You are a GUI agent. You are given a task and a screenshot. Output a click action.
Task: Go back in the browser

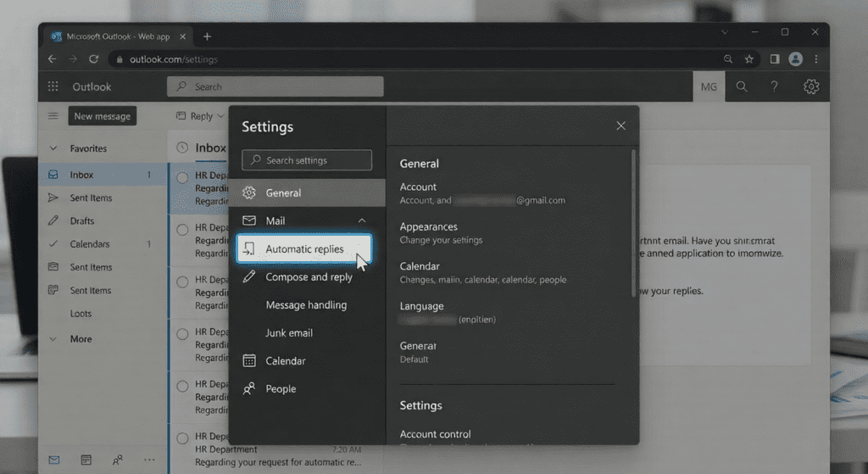(x=52, y=59)
